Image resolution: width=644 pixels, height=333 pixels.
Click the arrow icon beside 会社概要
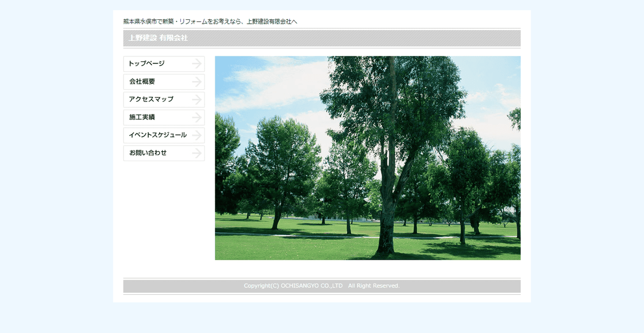tap(196, 82)
